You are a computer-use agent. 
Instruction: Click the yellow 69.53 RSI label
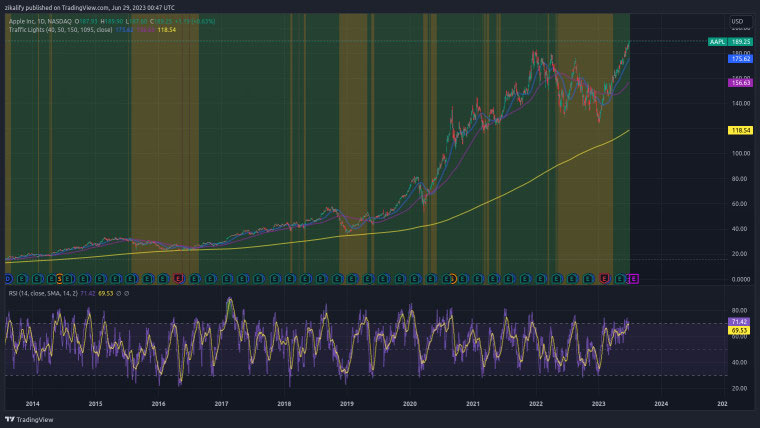pyautogui.click(x=739, y=330)
